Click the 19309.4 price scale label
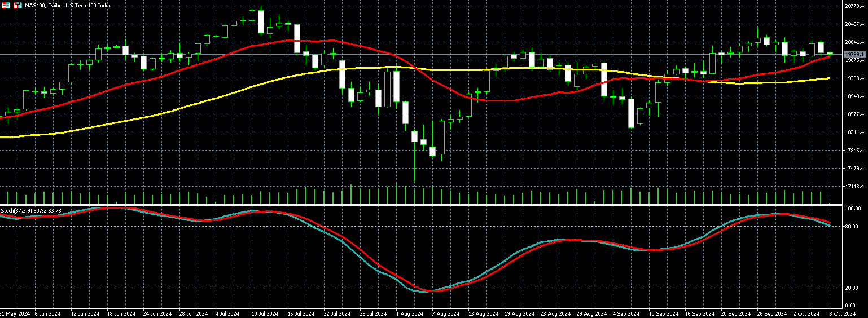Viewport: 868px width, 318px height. [x=855, y=78]
